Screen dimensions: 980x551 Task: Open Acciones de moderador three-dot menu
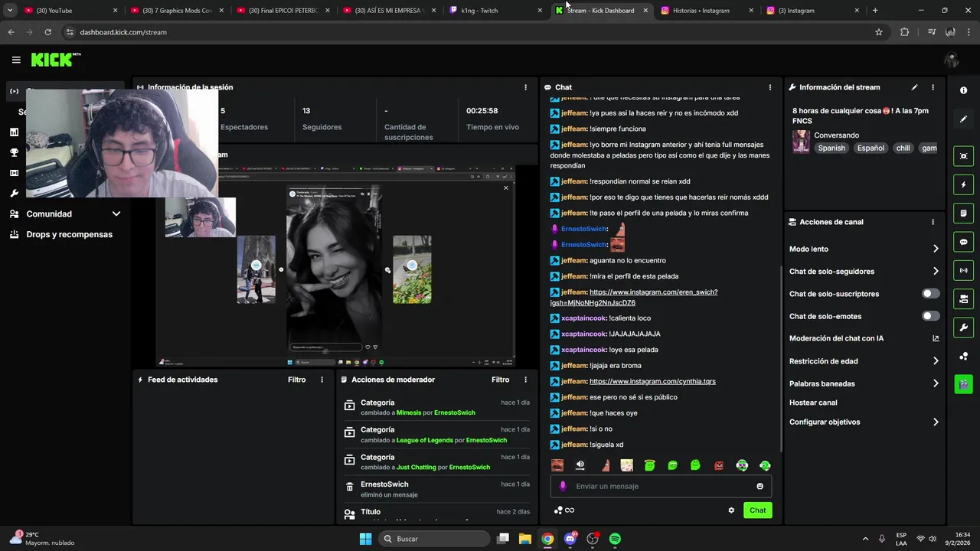[525, 380]
